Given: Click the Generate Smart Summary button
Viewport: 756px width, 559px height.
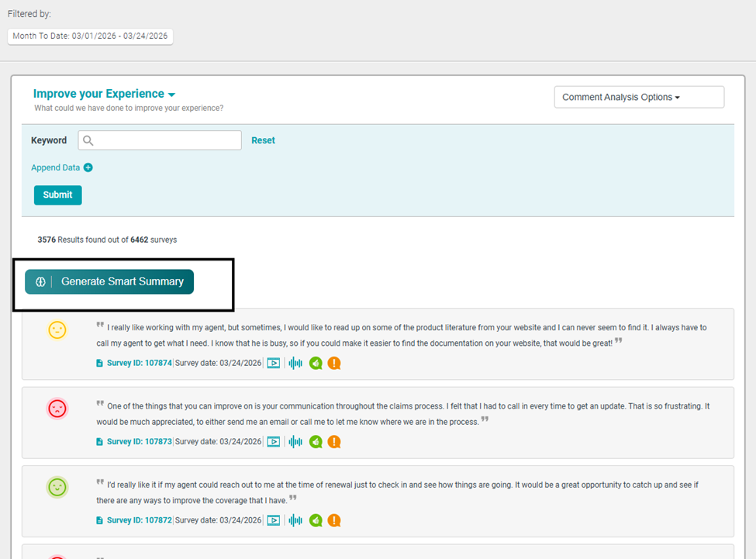Looking at the screenshot, I should [109, 282].
